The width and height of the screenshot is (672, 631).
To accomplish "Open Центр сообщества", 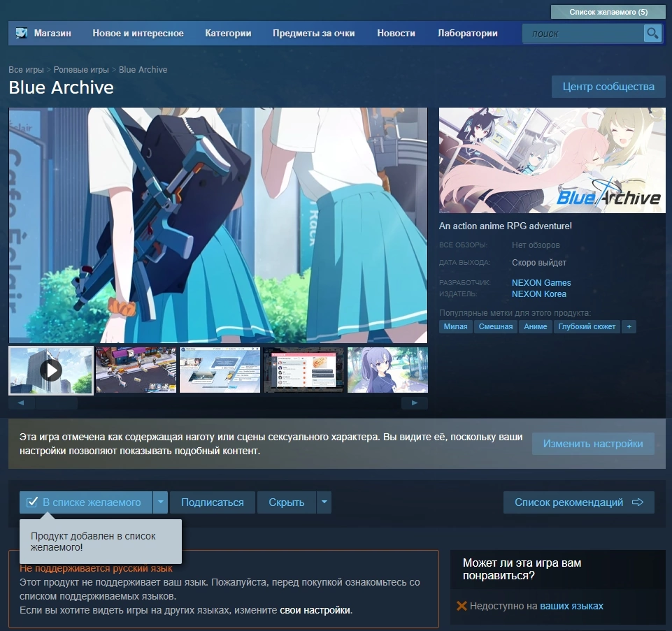I will click(608, 87).
